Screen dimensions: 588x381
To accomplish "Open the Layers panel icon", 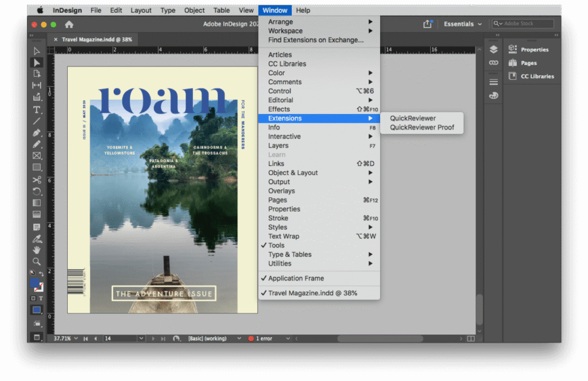I will 493,50.
